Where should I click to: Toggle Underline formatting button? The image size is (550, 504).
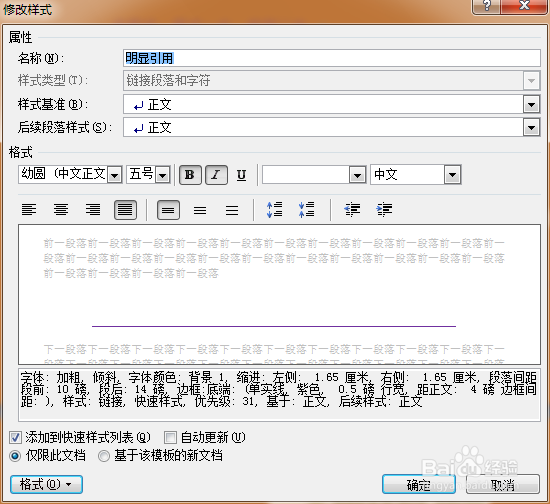tap(241, 175)
